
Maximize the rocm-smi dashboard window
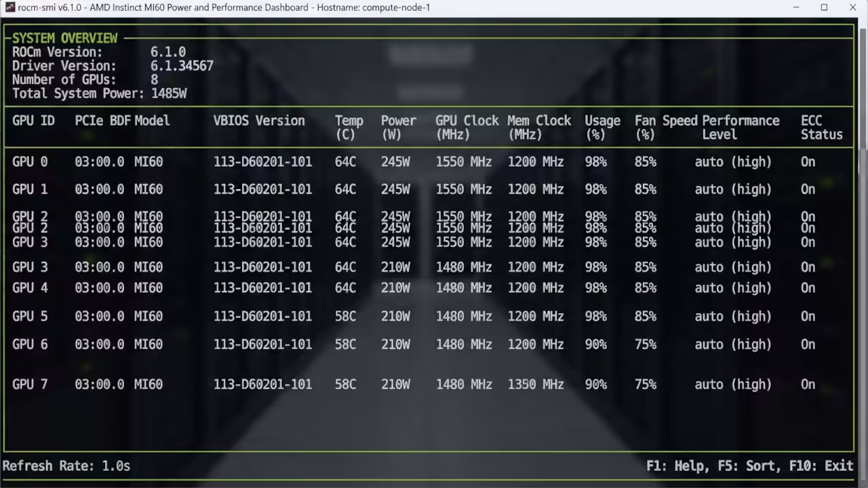(824, 7)
